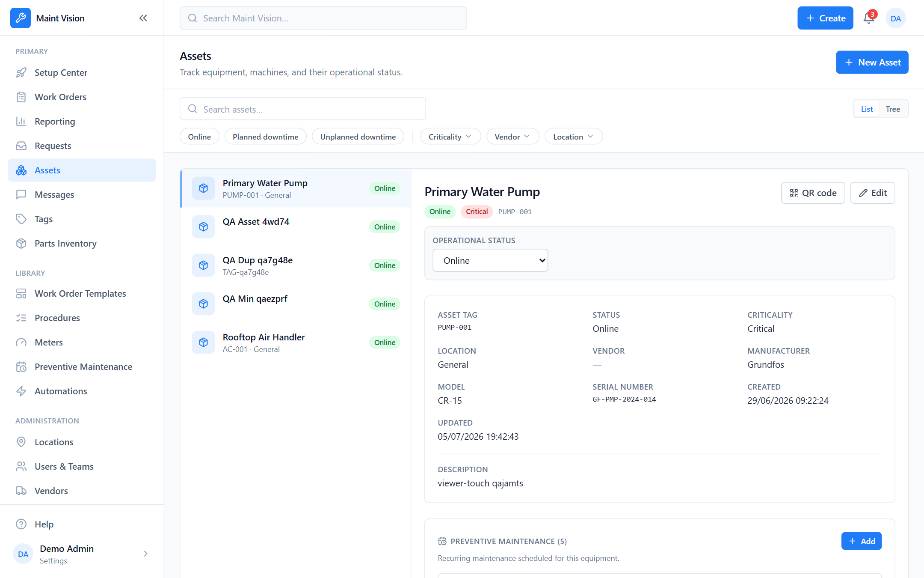
Task: Click the Procedures checklist icon
Action: [x=21, y=318]
